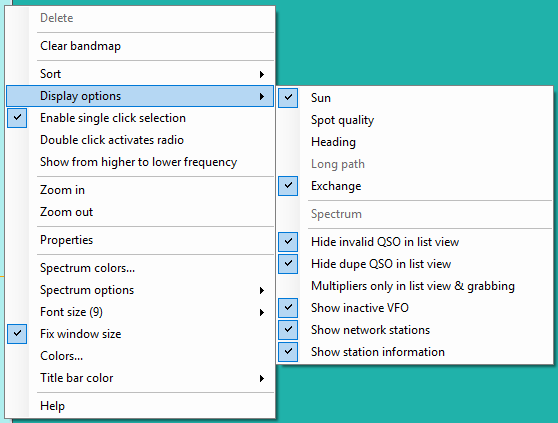Uncheck the Sun display option
This screenshot has height=423, width=558.
click(415, 98)
